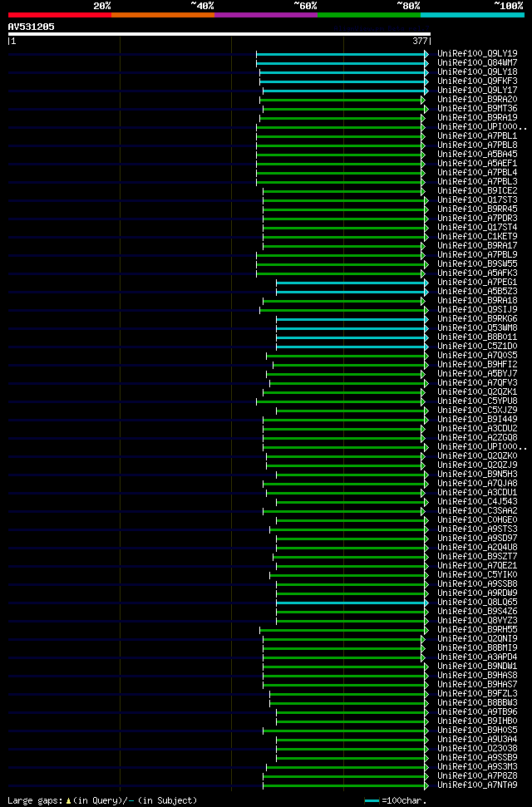Screen dimensions: 532x807
Task: Select the UniRef100_A5BA45 label
Action: click(477, 155)
